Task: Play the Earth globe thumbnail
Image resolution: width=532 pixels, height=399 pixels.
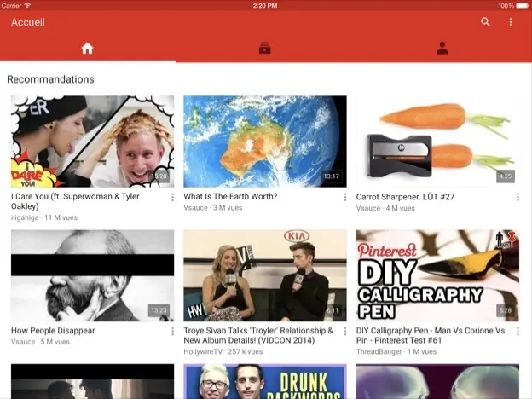Action: click(265, 142)
